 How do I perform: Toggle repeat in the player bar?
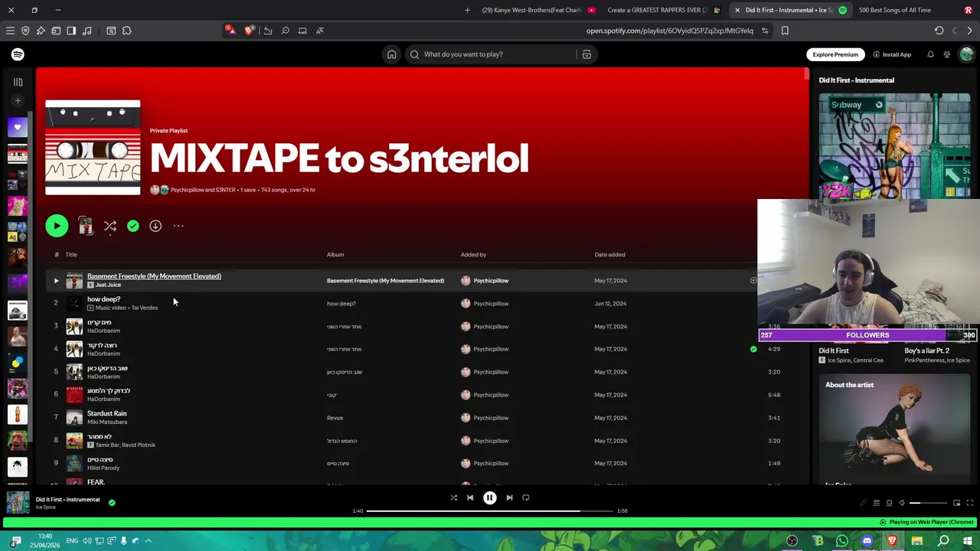click(526, 497)
